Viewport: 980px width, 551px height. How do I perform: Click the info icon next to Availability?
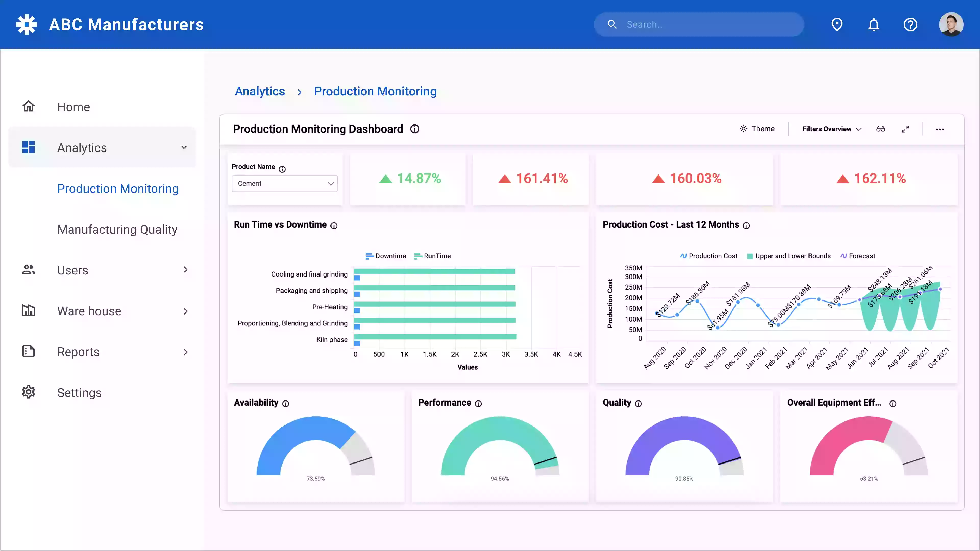[x=286, y=404]
